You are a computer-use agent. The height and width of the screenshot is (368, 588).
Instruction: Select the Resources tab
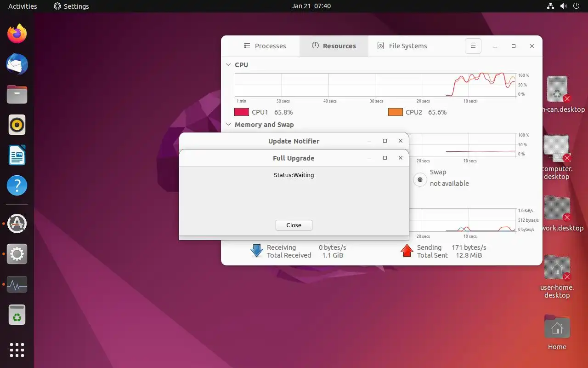[x=334, y=46]
